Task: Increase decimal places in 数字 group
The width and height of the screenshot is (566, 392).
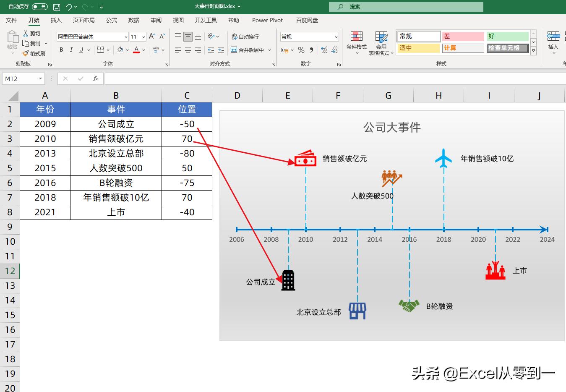Action: (323, 50)
